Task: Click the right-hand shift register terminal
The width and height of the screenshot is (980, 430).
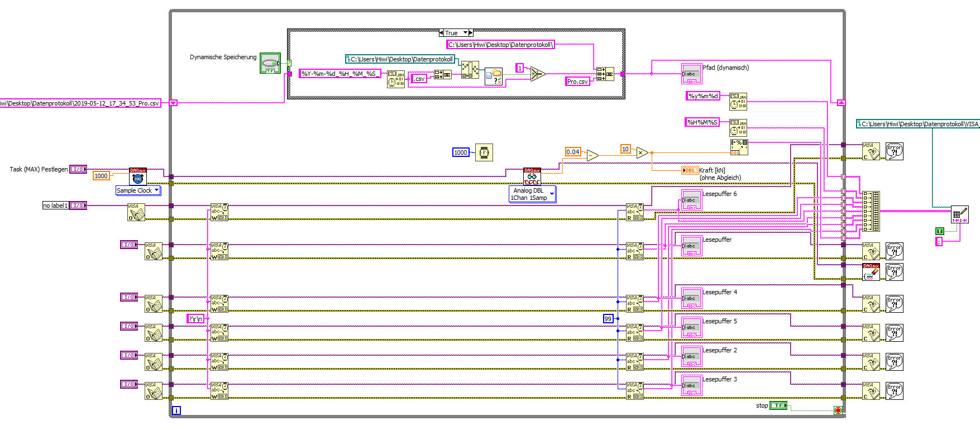Action: (841, 103)
